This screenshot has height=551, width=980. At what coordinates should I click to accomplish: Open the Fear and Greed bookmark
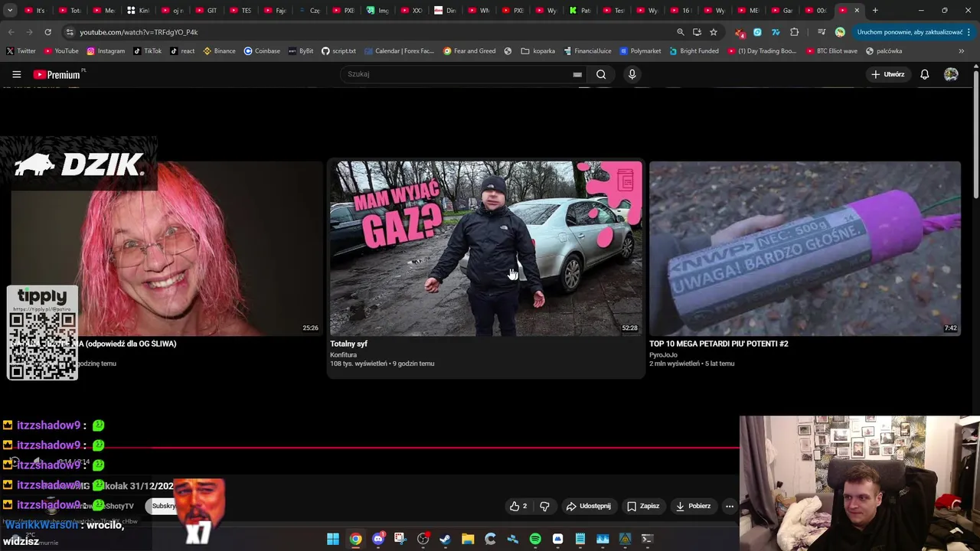point(469,51)
